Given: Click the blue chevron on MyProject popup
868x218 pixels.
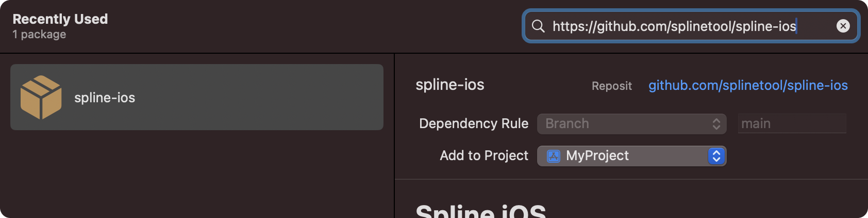Looking at the screenshot, I should click(716, 156).
